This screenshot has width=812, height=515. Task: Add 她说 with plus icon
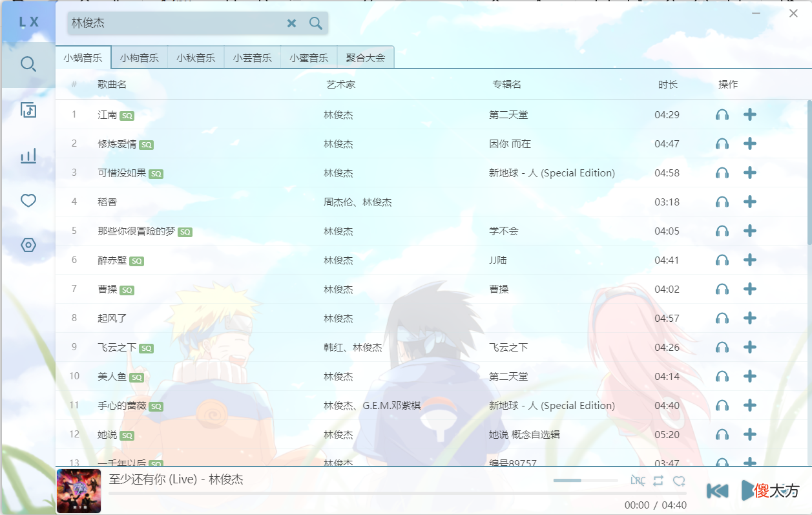pos(749,434)
